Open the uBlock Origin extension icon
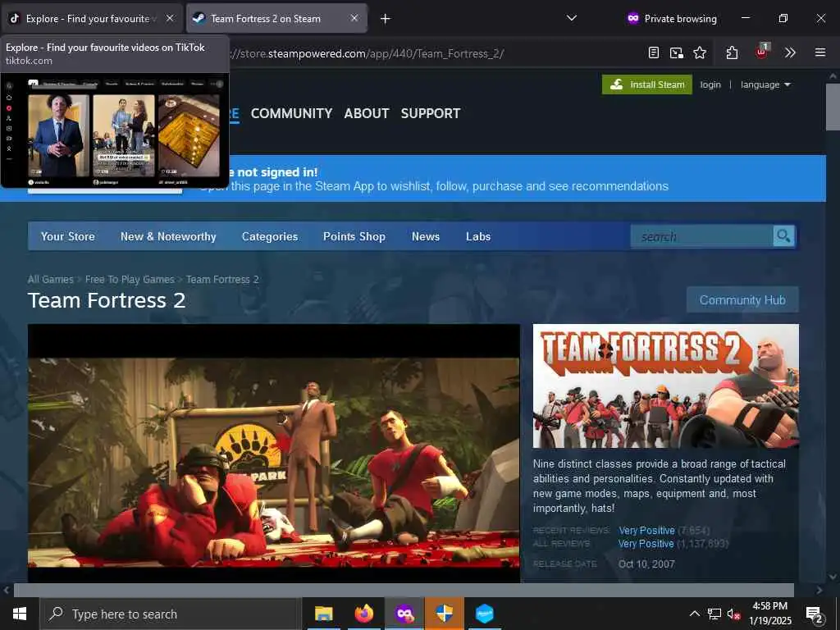 (761, 52)
